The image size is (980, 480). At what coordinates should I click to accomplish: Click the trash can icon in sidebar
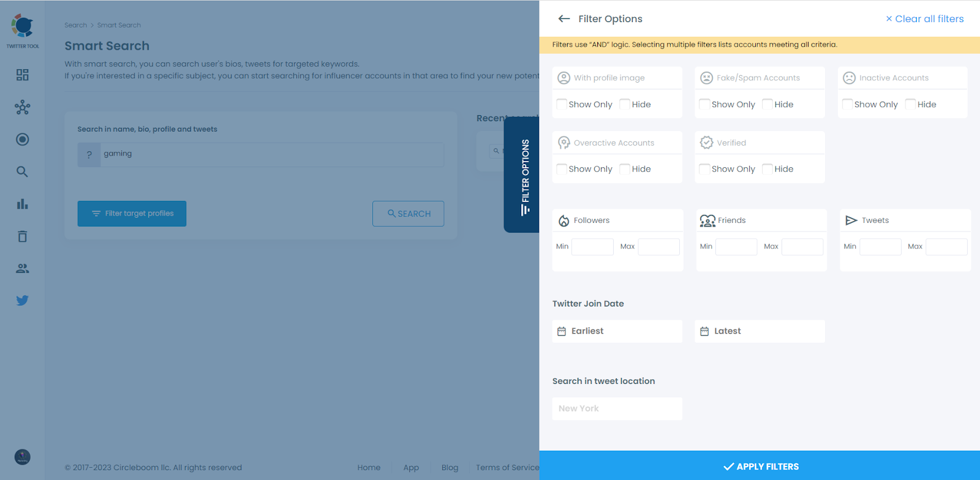click(x=23, y=236)
